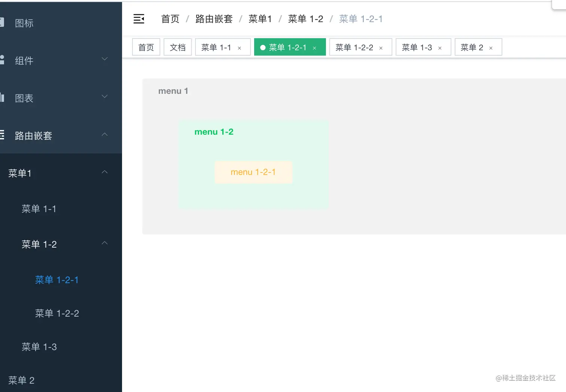Close the active 菜单 1-2-1 tab
Image resolution: width=566 pixels, height=392 pixels.
tap(314, 48)
